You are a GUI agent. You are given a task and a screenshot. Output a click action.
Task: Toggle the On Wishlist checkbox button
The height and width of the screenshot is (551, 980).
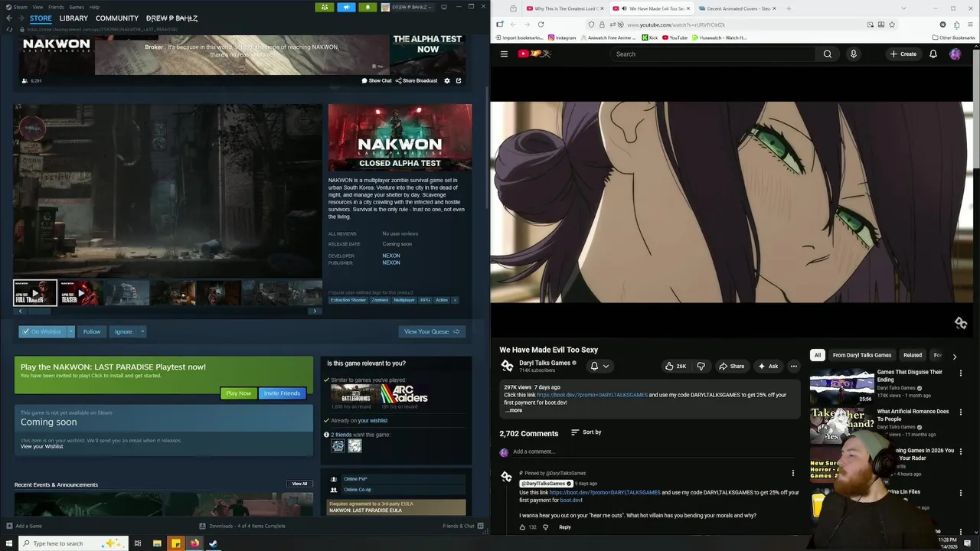pyautogui.click(x=42, y=331)
